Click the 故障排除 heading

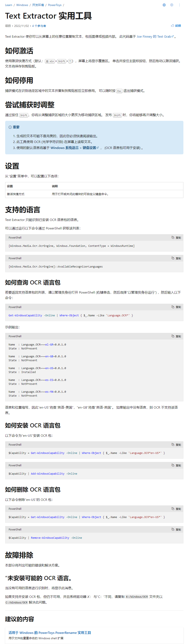tap(19, 555)
